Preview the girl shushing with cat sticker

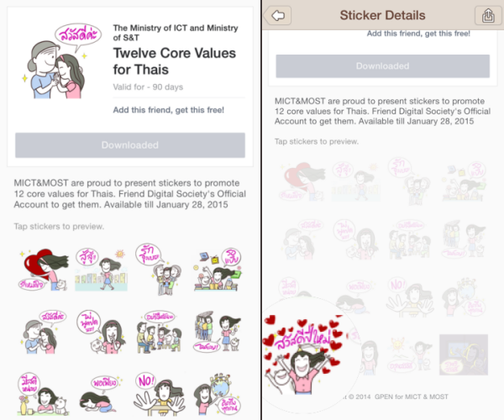(x=102, y=333)
